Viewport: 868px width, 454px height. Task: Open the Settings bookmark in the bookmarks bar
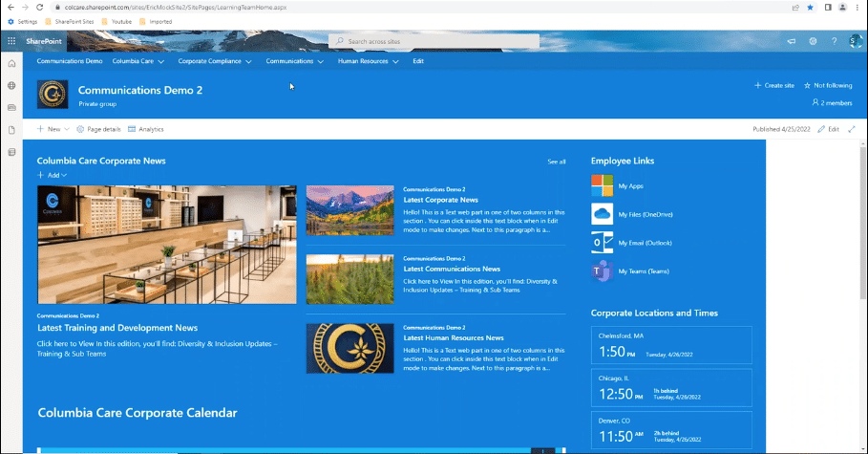[x=23, y=22]
